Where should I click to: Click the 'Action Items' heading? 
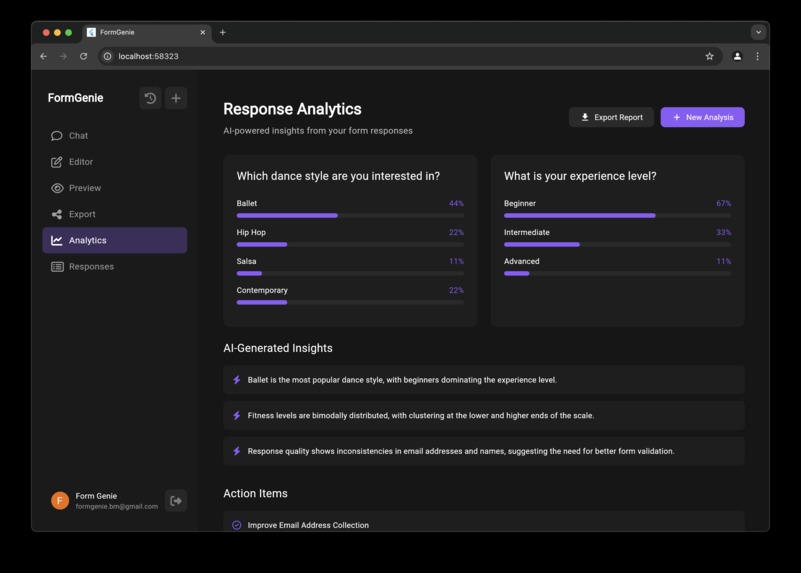coord(255,494)
